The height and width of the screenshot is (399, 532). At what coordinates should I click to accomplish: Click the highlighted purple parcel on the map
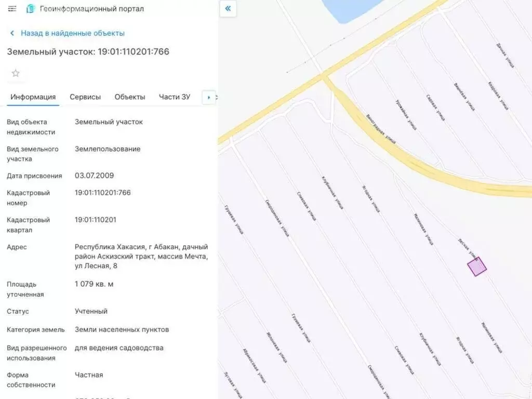[x=477, y=267]
